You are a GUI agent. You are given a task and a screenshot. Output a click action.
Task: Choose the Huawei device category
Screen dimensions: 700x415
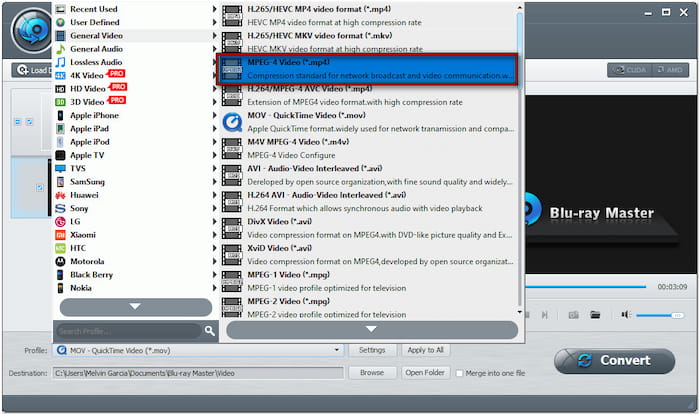coord(85,195)
